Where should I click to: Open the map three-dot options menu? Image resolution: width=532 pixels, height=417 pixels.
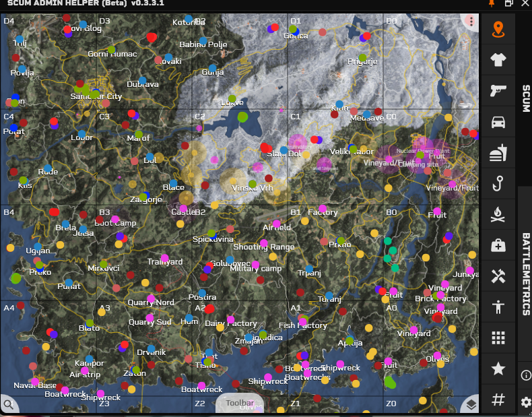[471, 21]
